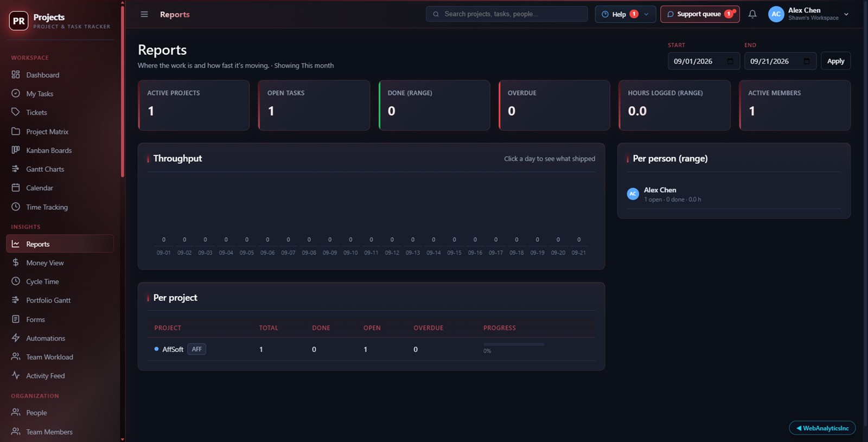868x442 pixels.
Task: Focus the Search projects, tasks, people field
Action: pyautogui.click(x=507, y=14)
